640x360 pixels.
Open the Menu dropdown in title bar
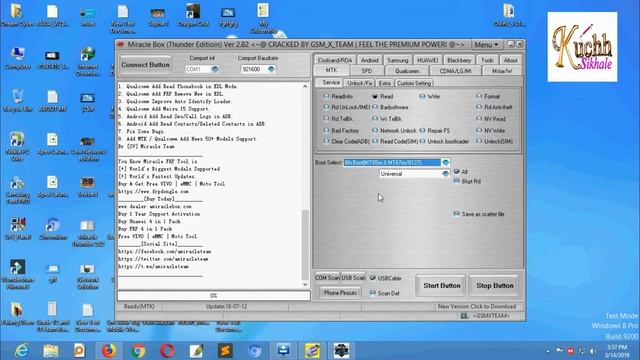tap(486, 44)
